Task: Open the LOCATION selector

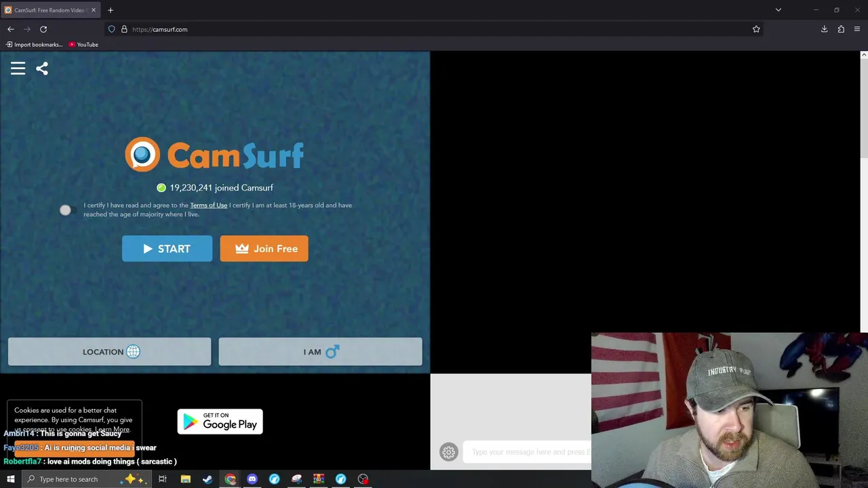Action: tap(109, 352)
